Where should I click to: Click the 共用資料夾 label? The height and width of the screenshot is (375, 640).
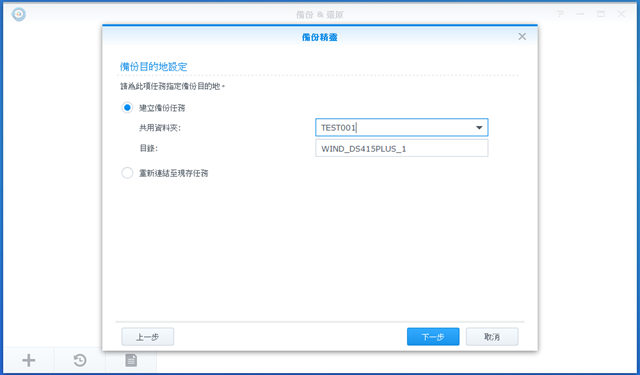[x=160, y=128]
